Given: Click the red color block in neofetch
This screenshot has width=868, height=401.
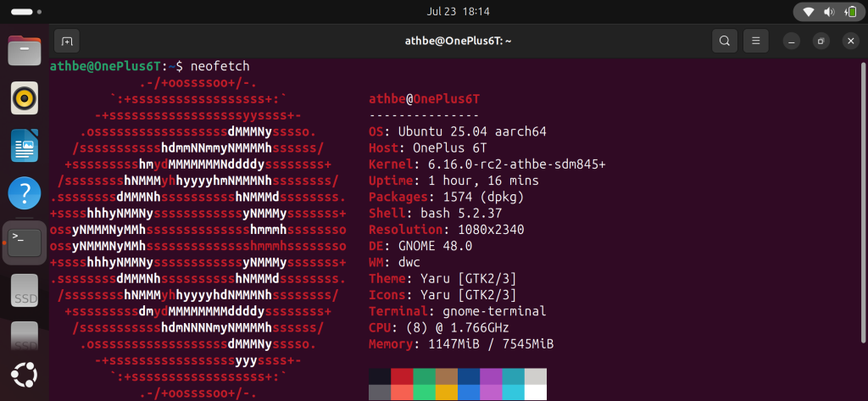Looking at the screenshot, I should [x=402, y=376].
